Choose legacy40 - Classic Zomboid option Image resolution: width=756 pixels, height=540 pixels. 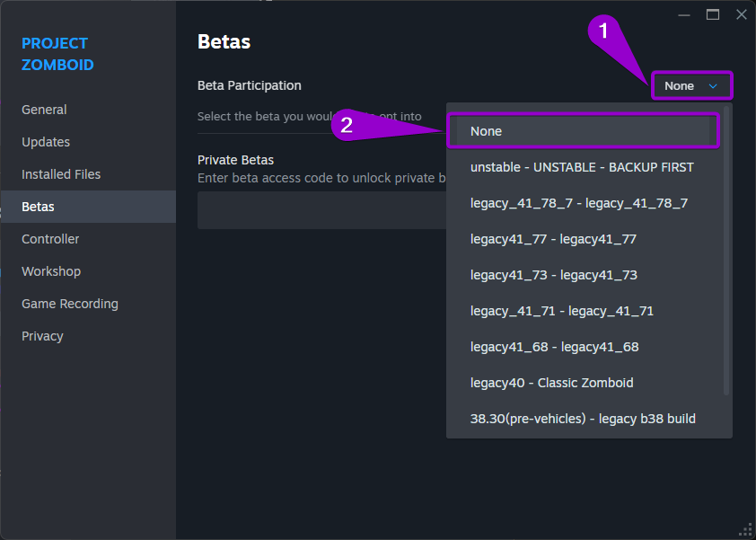584,383
